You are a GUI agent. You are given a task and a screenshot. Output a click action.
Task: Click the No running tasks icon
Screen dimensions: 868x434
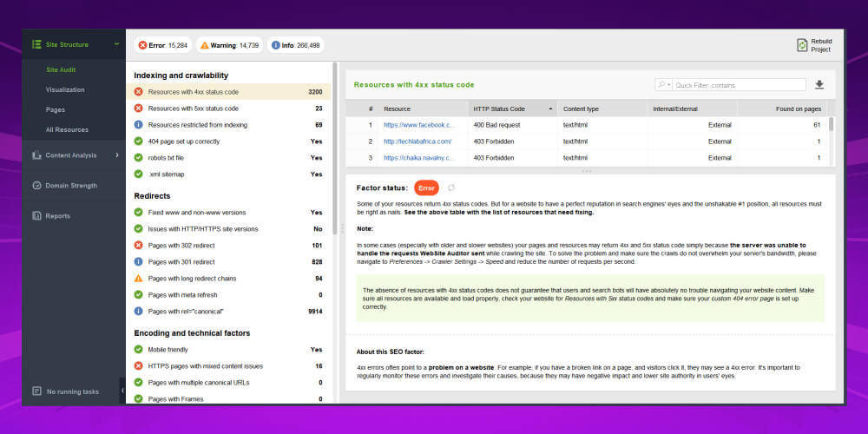point(36,391)
